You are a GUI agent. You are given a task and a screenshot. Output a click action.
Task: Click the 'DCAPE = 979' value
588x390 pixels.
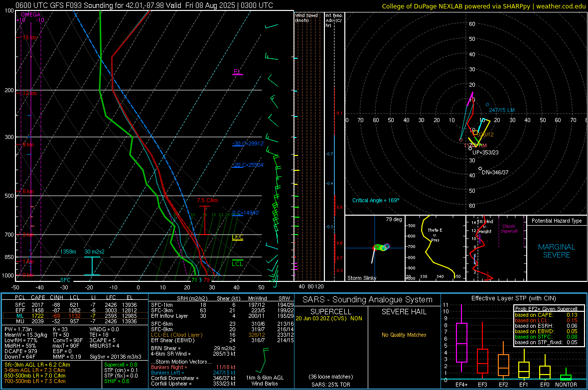pos(20,351)
